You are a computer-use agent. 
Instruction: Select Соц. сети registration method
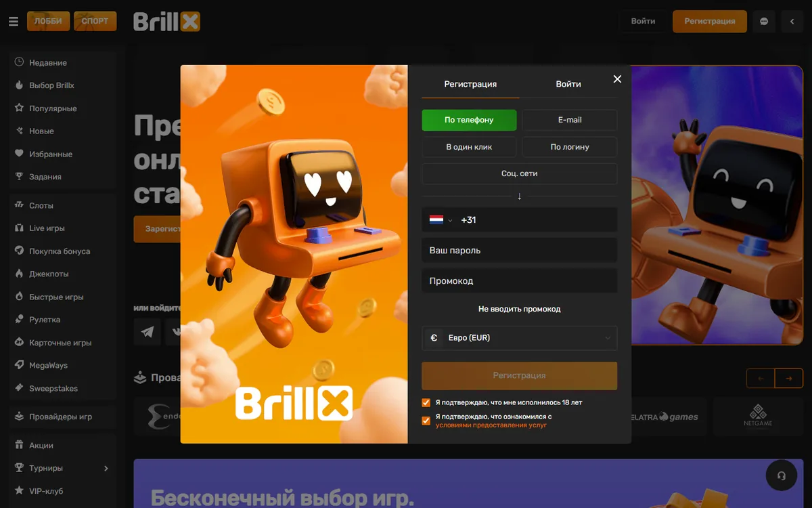click(519, 173)
